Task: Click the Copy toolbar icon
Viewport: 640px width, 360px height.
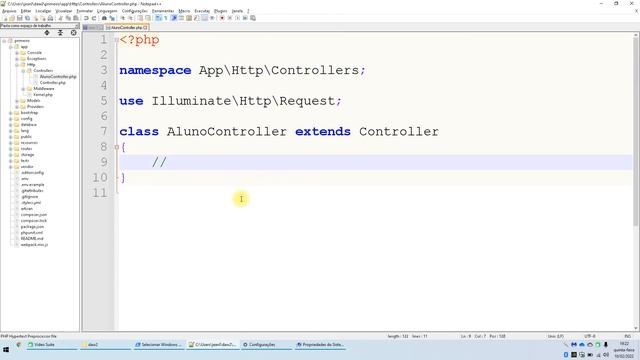Action: pyautogui.click(x=68, y=18)
